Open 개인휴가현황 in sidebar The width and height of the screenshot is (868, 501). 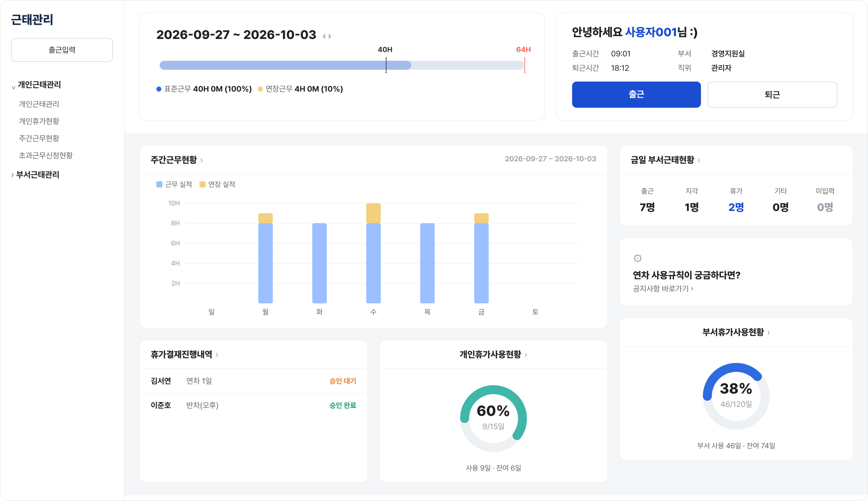point(39,121)
